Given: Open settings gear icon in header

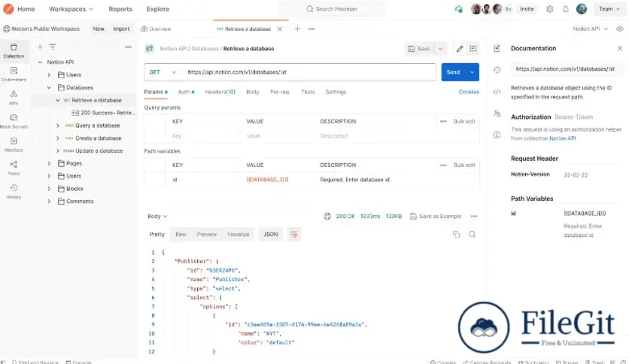Looking at the screenshot, I should 549,9.
